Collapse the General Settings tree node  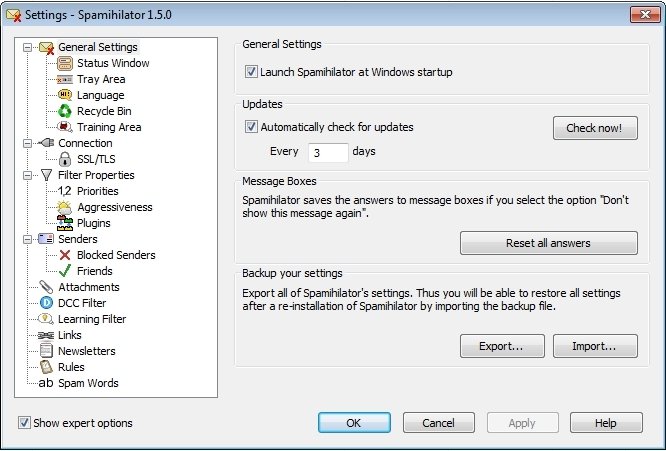tap(28, 48)
